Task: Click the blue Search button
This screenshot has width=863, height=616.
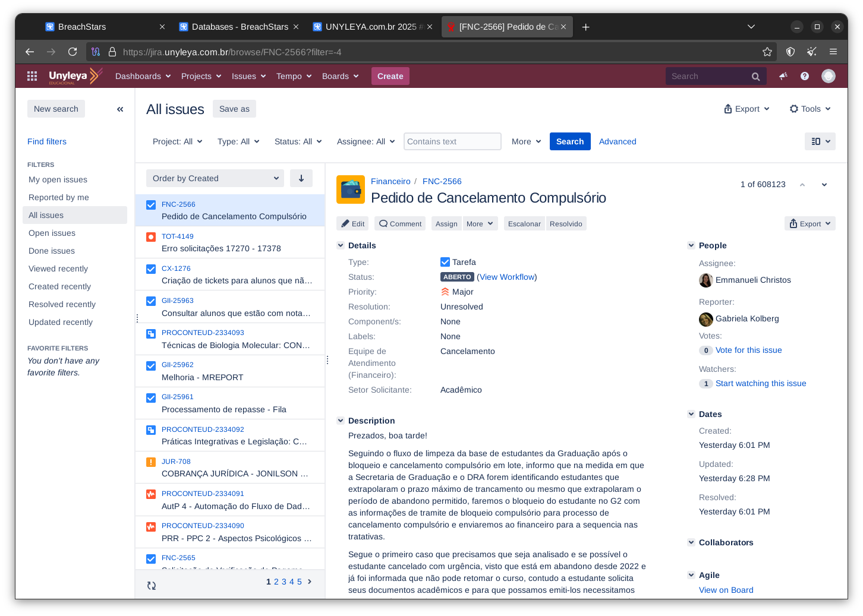Action: pos(569,141)
